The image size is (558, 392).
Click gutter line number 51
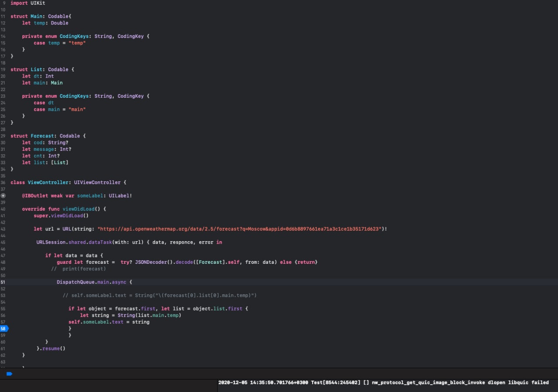click(x=3, y=282)
